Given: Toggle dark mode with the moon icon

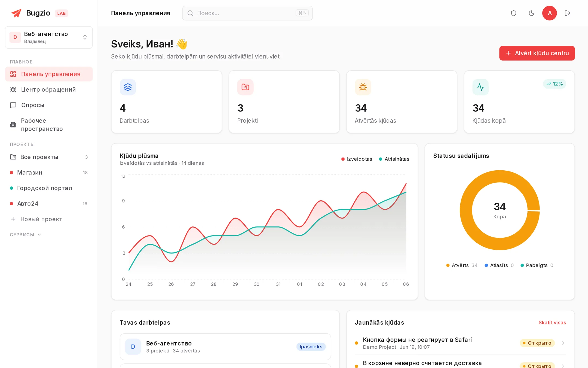Looking at the screenshot, I should (x=531, y=13).
